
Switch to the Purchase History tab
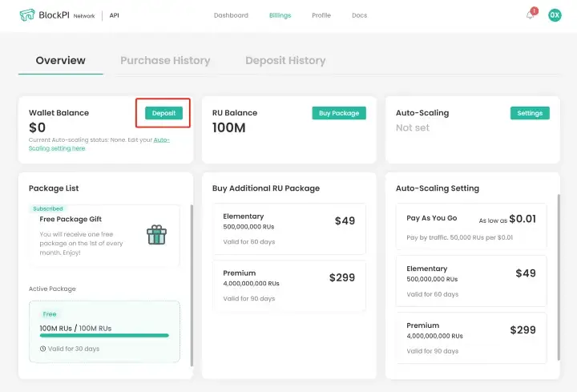165,60
